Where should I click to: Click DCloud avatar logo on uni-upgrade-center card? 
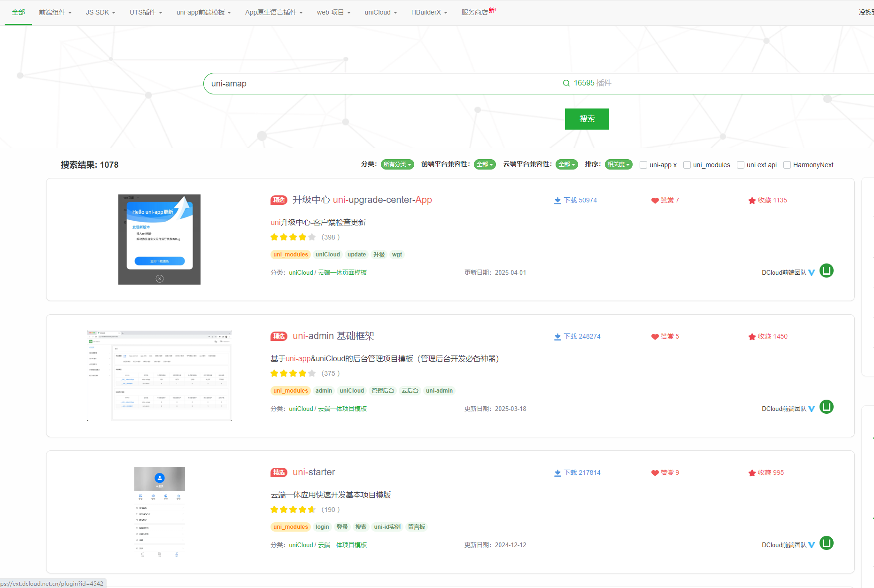[827, 271]
